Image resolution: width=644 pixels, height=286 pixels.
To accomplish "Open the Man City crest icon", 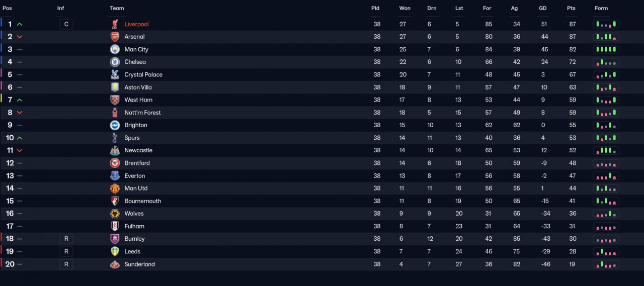I will coord(115,49).
